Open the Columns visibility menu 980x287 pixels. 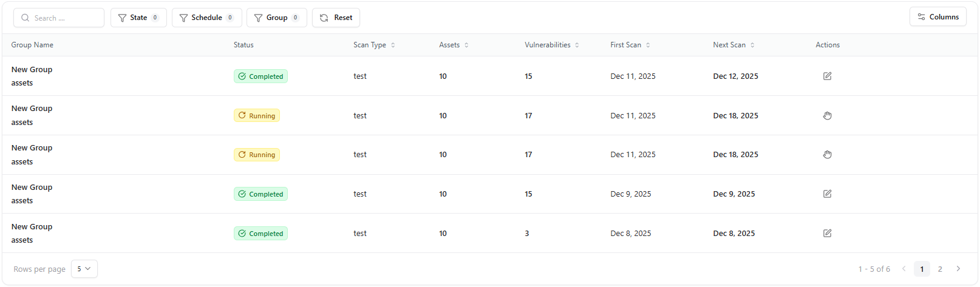click(937, 17)
